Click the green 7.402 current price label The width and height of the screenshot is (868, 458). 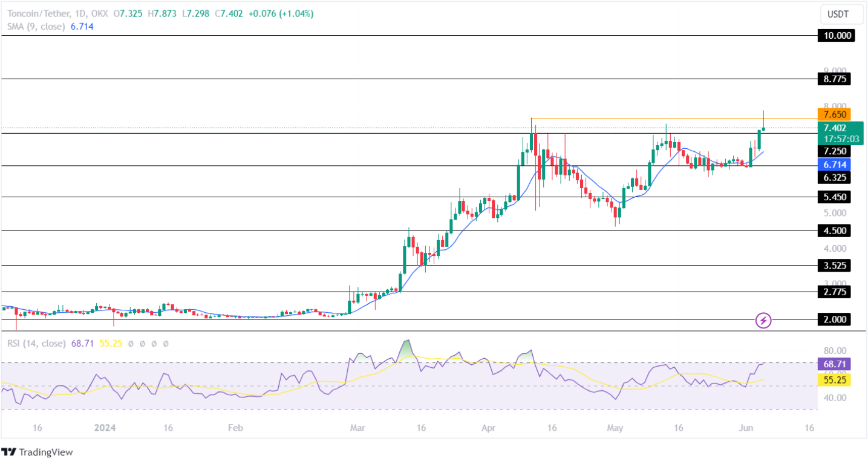point(834,128)
